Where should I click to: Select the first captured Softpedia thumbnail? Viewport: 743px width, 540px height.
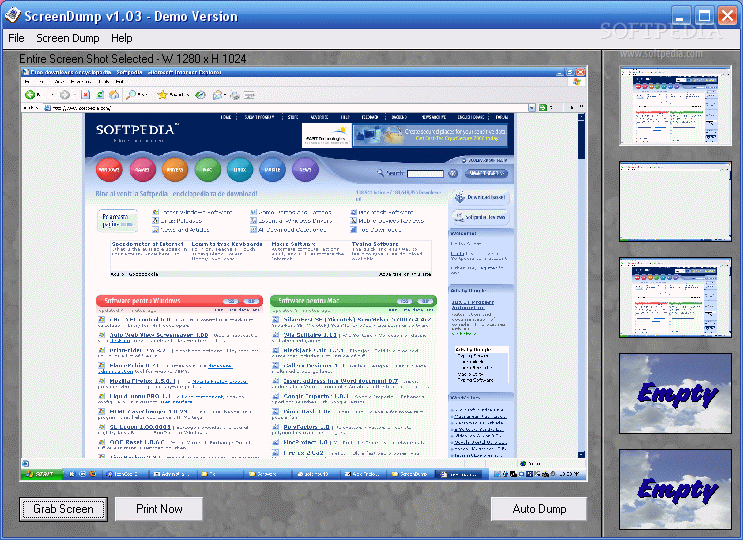[675, 106]
